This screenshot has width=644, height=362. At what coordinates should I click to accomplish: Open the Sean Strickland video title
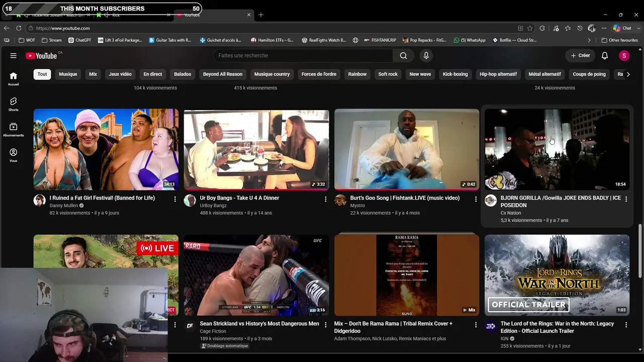click(259, 324)
